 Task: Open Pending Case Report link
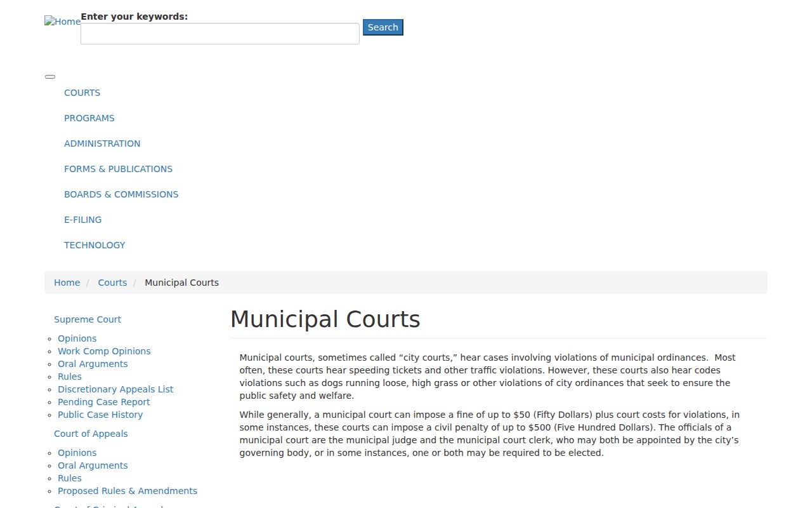tap(104, 402)
